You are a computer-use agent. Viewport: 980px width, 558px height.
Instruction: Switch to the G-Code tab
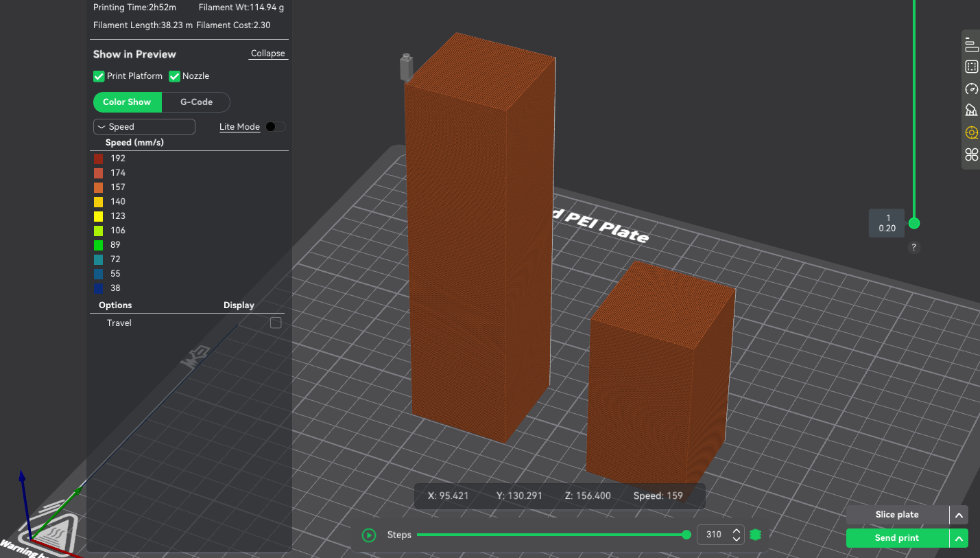(x=196, y=102)
